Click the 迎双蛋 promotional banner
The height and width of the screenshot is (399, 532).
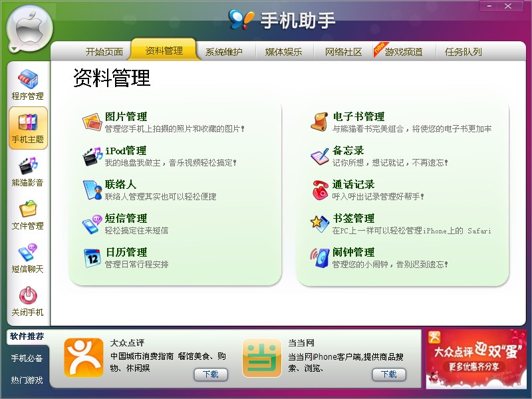coord(476,360)
